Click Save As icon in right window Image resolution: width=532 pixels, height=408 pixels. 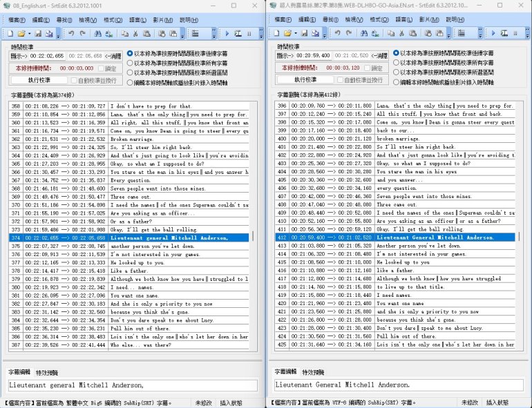316,33
